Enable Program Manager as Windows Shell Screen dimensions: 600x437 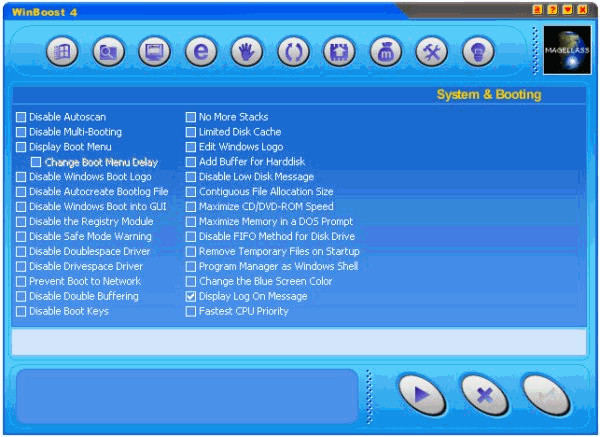coord(191,266)
